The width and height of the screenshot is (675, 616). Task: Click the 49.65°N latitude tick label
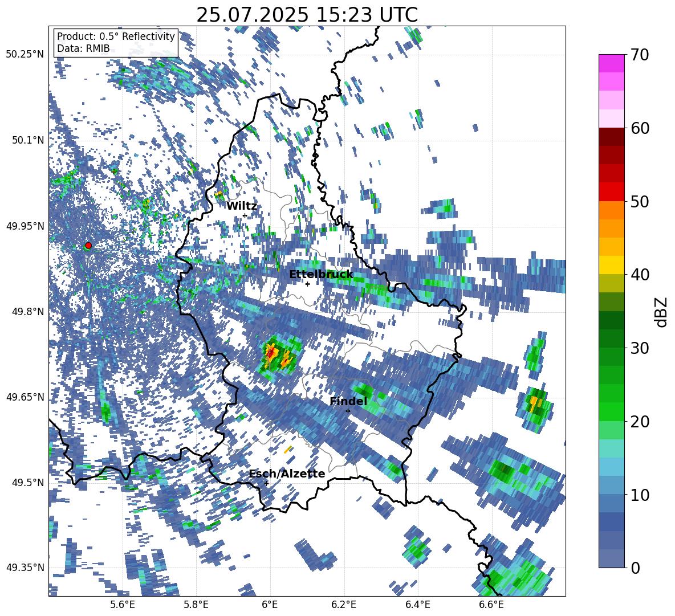pos(25,397)
